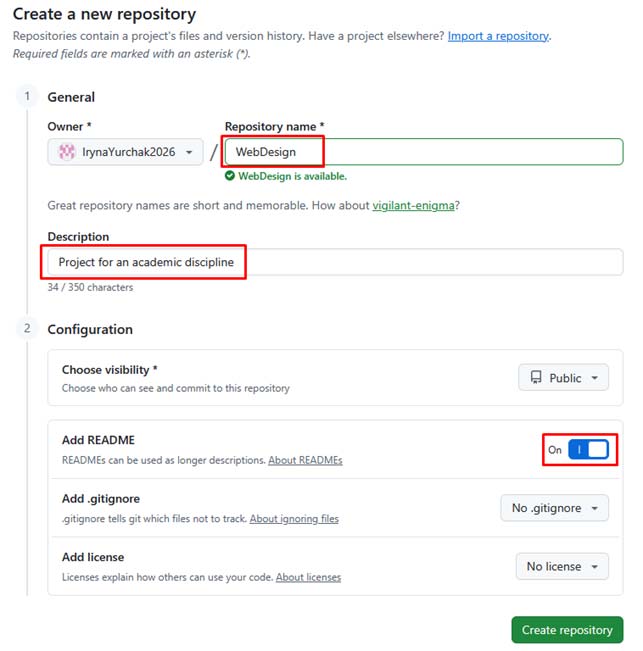Click the caret arrow beside the owner name

189,152
